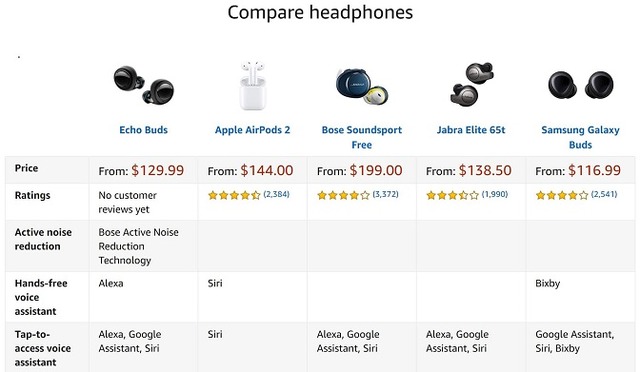Click the Samsung Galaxy Buds star rating
Viewport: 640px width, 372px height.
click(x=562, y=195)
